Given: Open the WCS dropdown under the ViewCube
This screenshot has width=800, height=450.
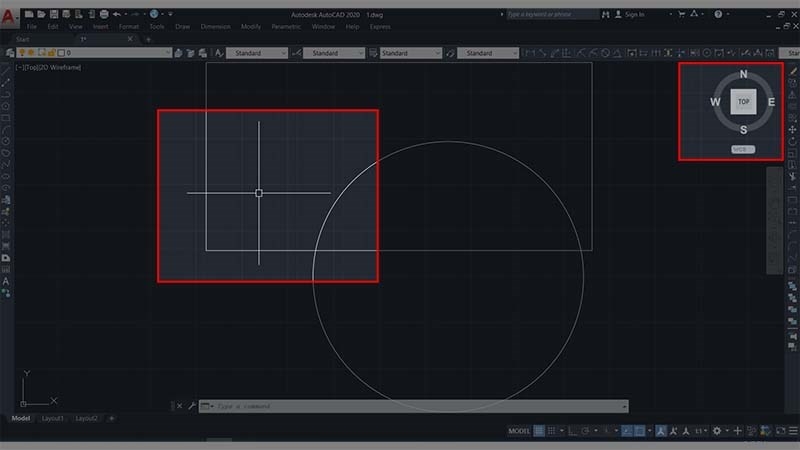Looking at the screenshot, I should click(743, 149).
